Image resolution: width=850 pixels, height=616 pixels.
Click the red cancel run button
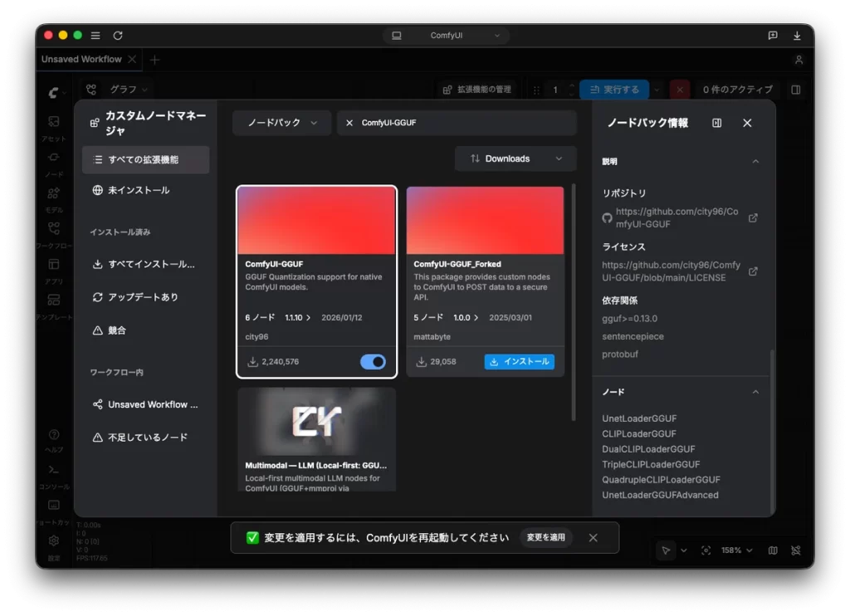680,90
